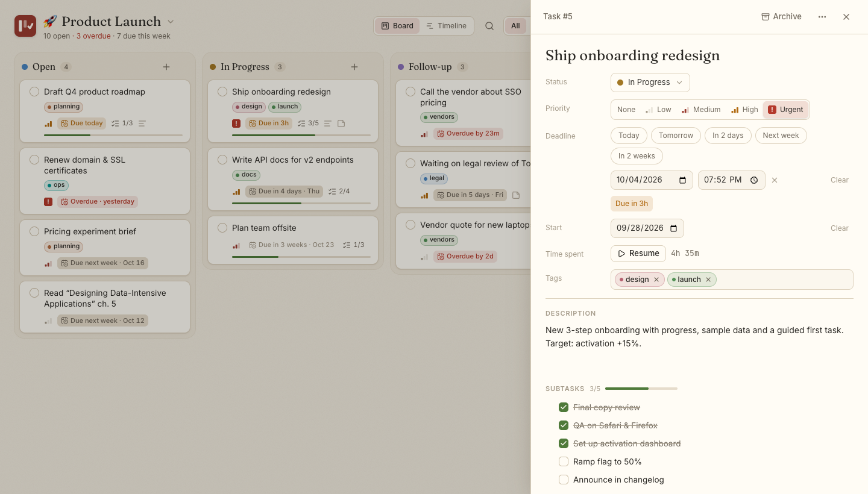868x494 pixels.
Task: Click the note icon on the legal review card
Action: pyautogui.click(x=516, y=195)
